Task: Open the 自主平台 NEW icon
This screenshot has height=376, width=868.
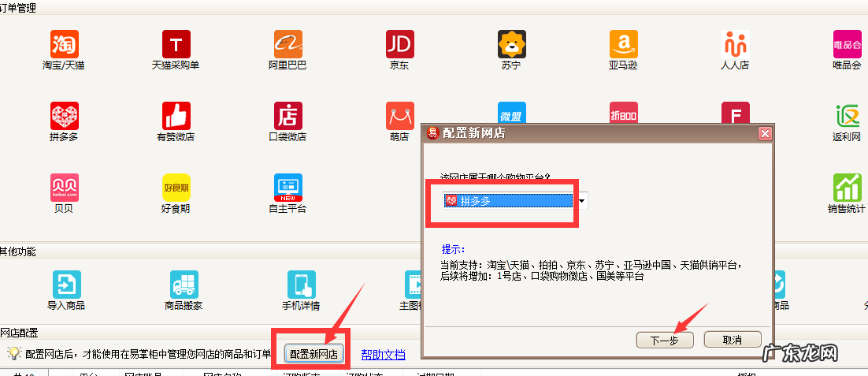Action: [287, 187]
